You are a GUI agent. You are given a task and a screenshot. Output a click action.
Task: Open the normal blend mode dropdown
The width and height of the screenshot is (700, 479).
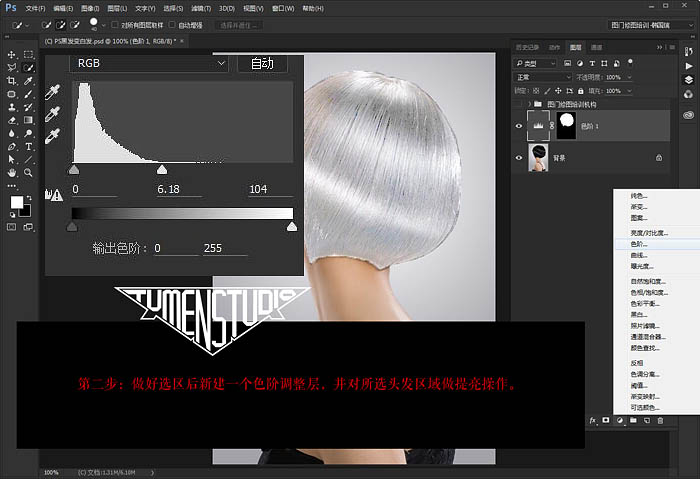tap(543, 77)
